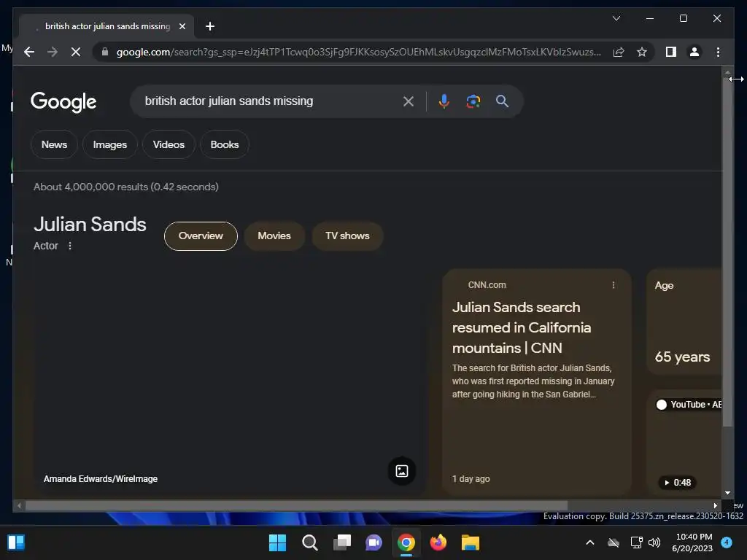Open the Chrome three-dot menu

tap(718, 52)
